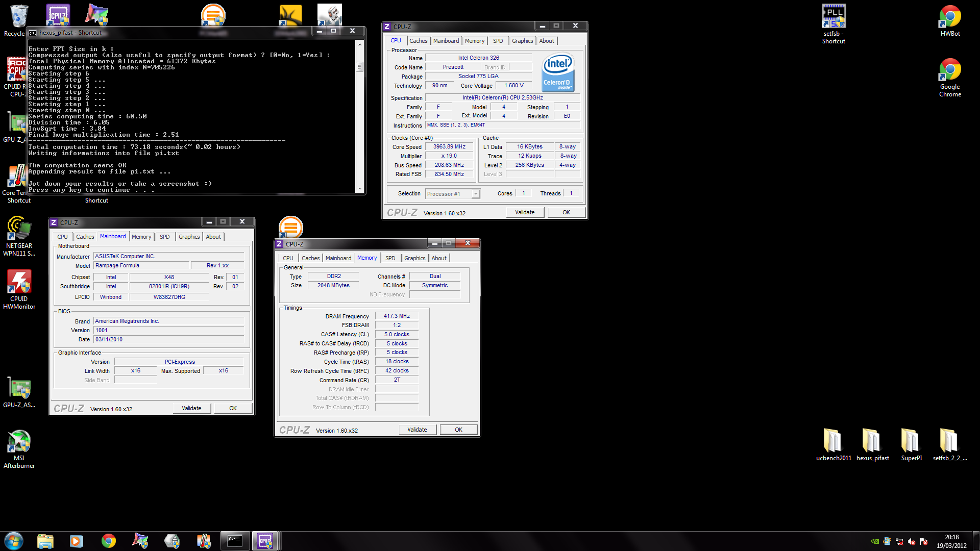
Task: Open the Recycle Bin desktop icon
Action: 18,20
